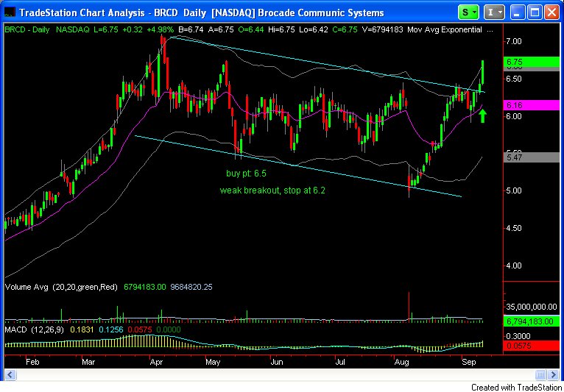Click the 7.00 price axis label
564x392 pixels.
[x=515, y=42]
